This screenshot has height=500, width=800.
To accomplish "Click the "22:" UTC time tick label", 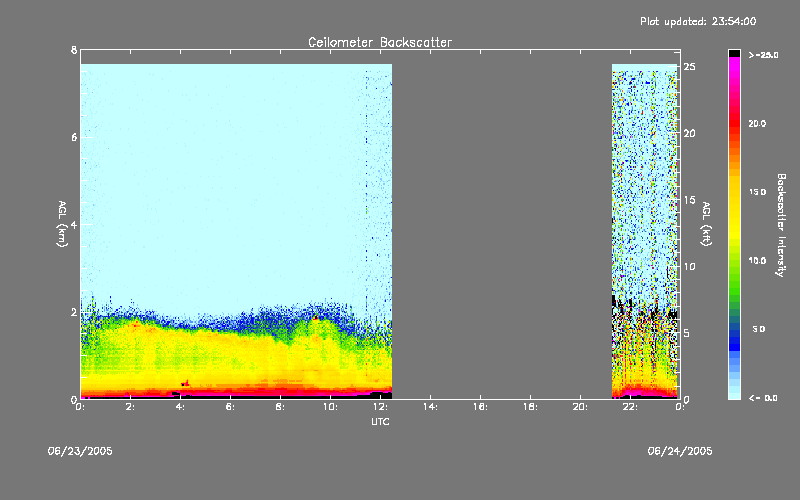I will click(x=630, y=407).
